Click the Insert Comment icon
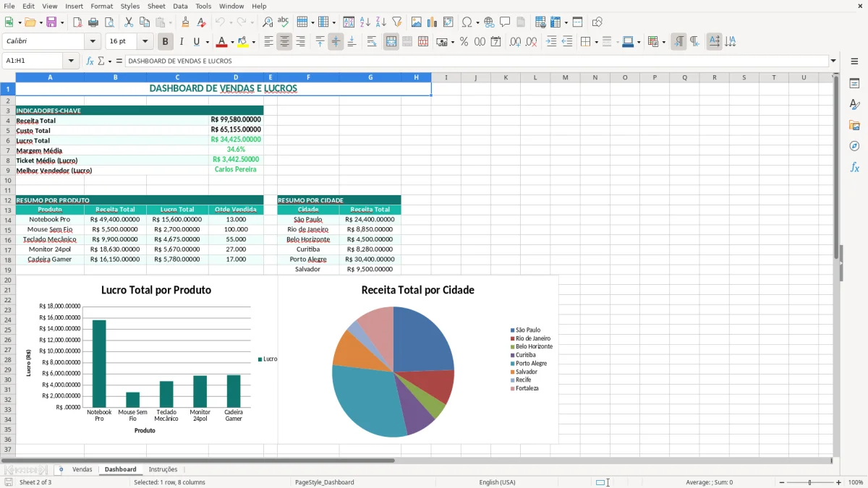Viewport: 868px width, 488px height. tap(505, 22)
